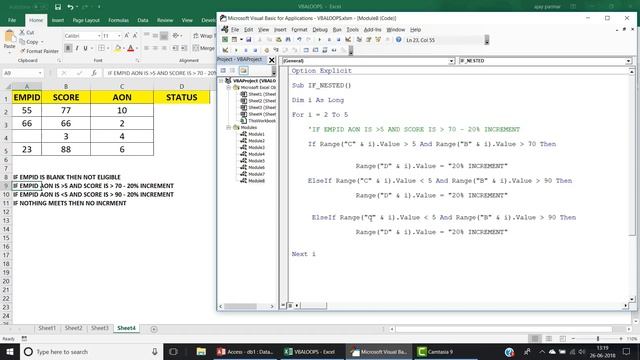This screenshot has width=640, height=360.
Task: Open the Immediate Window from Debug toolbar
Action: pyautogui.click(x=315, y=50)
